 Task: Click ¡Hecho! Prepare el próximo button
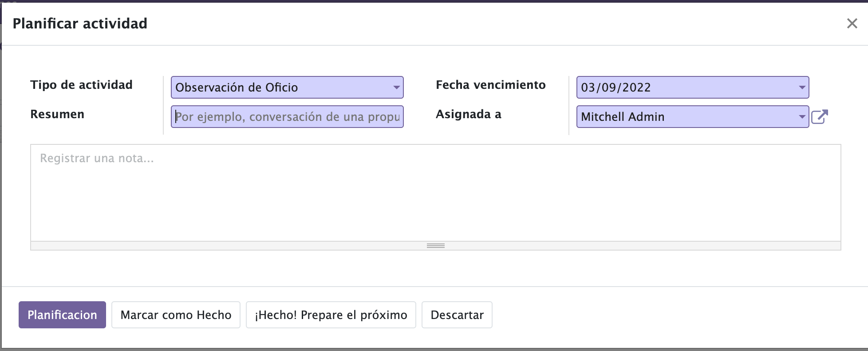[331, 315]
